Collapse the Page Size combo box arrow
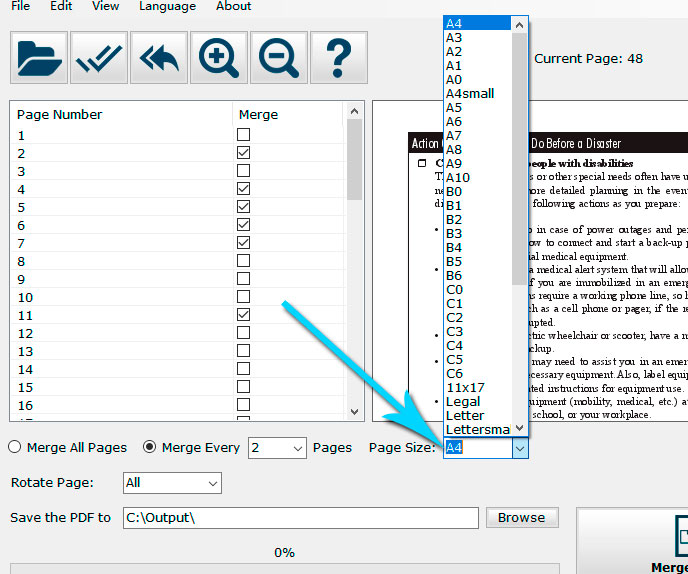688x574 pixels. tap(520, 448)
